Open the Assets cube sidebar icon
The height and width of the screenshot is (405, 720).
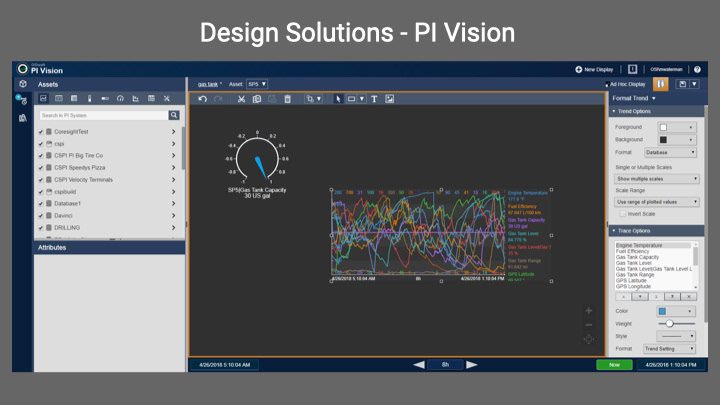tap(22, 84)
